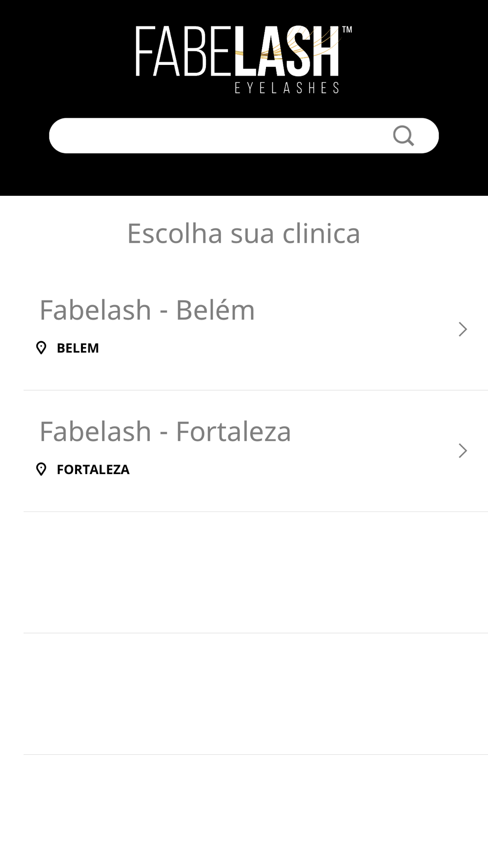Click the EYELASHES subtitle under logo

(x=287, y=88)
